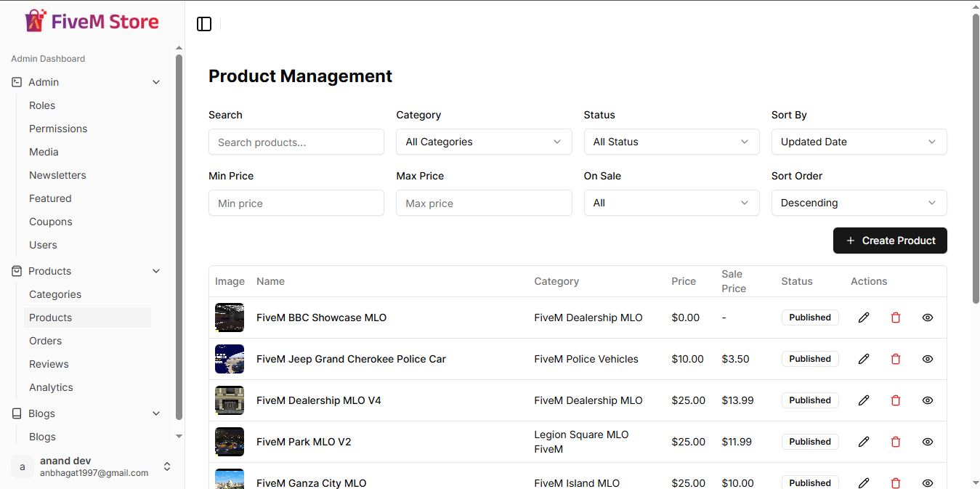Select Orders in the sidebar
This screenshot has width=980, height=489.
pyautogui.click(x=45, y=340)
